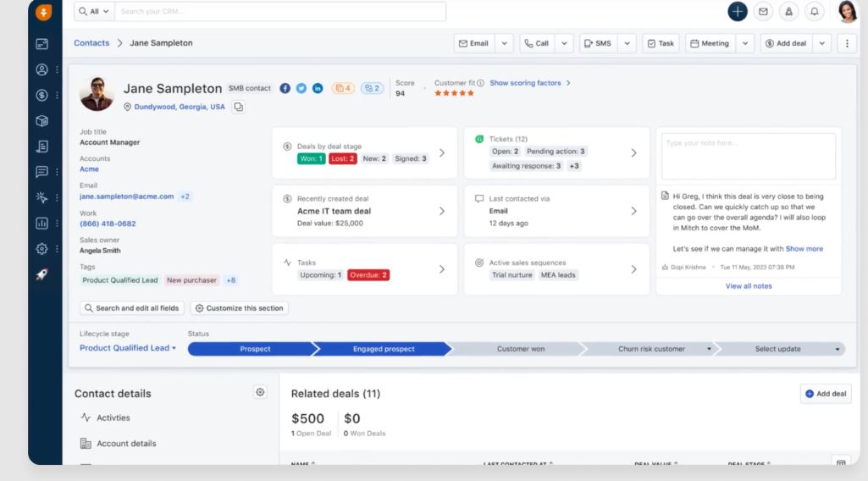
Task: Expand the Last contacted via card
Action: click(633, 211)
